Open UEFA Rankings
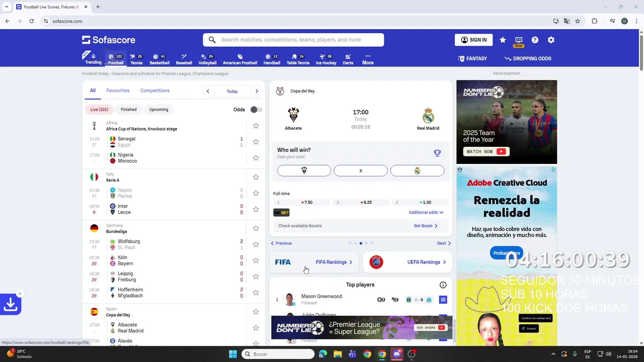This screenshot has width=644, height=362. [x=408, y=262]
